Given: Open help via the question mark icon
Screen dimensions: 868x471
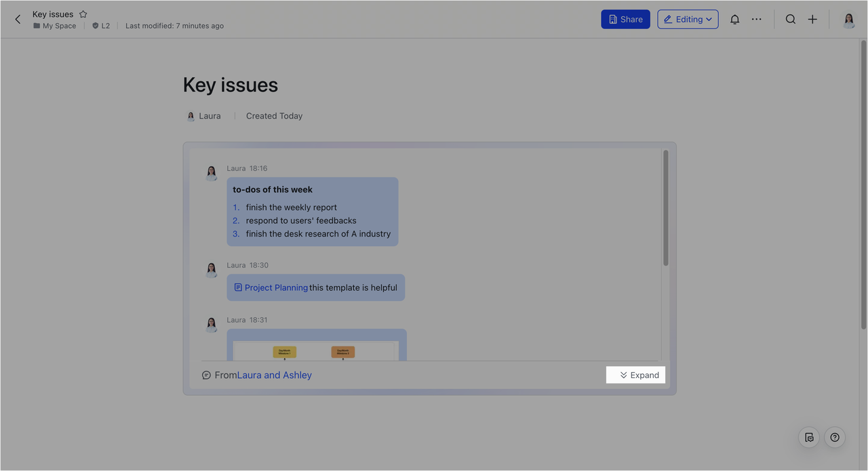Looking at the screenshot, I should tap(835, 437).
